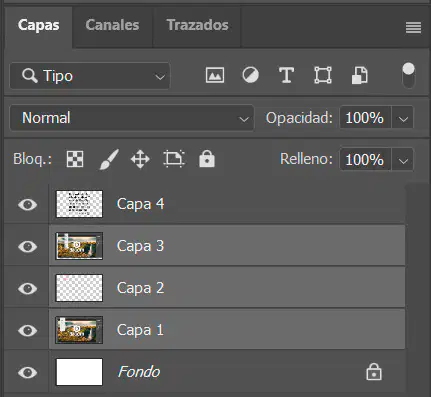Toggle visibility of Fondo layer
The height and width of the screenshot is (397, 431).
click(27, 372)
